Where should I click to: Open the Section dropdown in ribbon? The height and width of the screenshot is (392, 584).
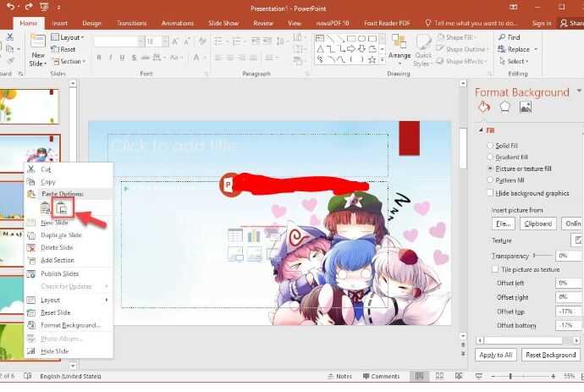tap(69, 62)
